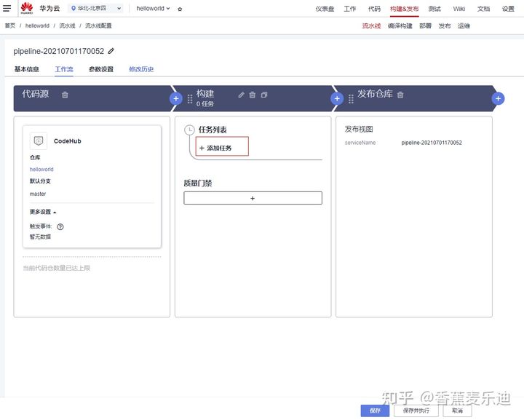Screen dimensions: 524x420
Task: Click the CodeHub repository icon
Action: click(39, 140)
